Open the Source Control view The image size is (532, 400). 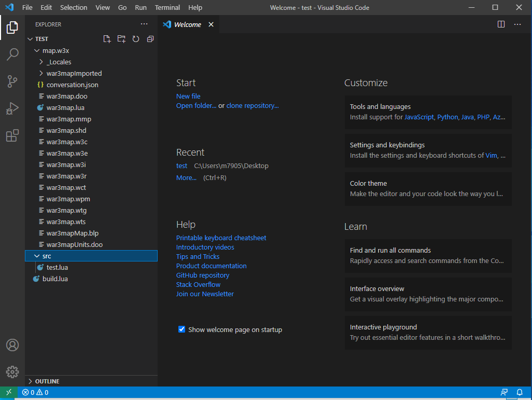(12, 81)
